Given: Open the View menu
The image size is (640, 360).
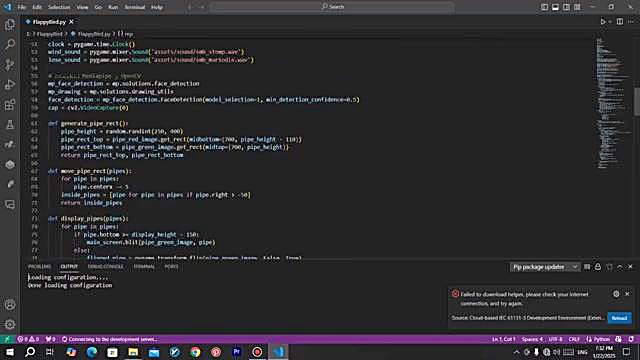Looking at the screenshot, I should tap(82, 7).
